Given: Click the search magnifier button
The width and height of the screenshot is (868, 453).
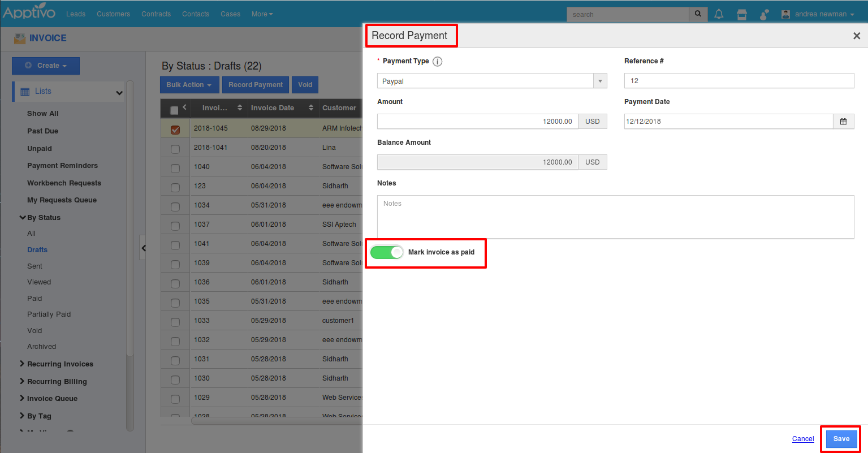Looking at the screenshot, I should click(x=698, y=14).
